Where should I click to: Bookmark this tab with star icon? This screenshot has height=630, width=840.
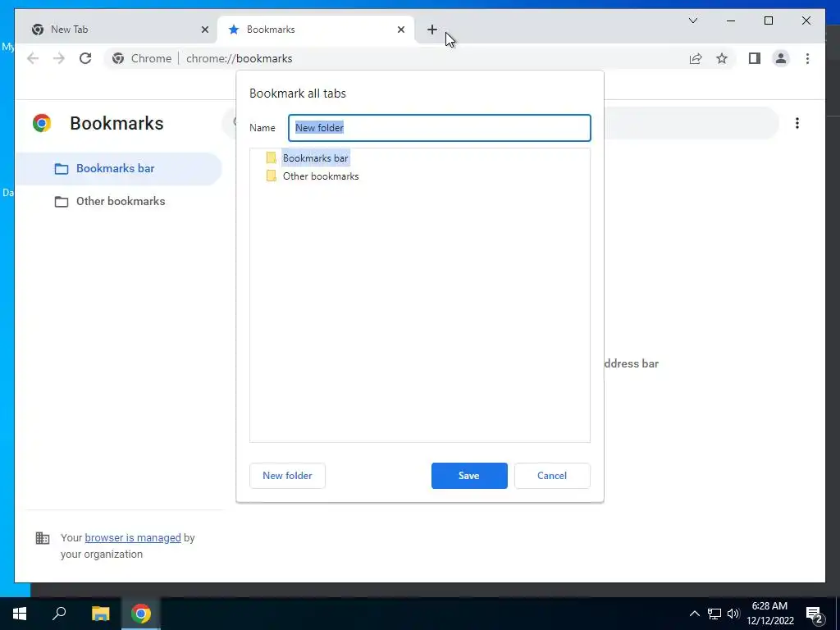click(x=722, y=58)
